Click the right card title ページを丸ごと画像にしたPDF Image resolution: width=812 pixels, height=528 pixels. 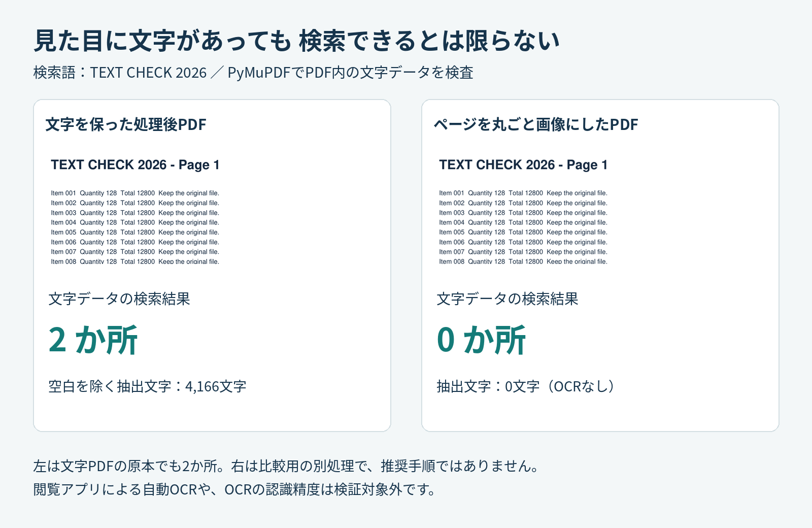click(x=536, y=124)
